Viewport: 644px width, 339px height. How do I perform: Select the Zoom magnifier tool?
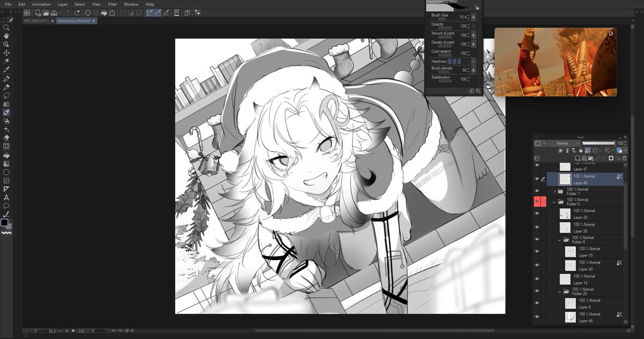click(x=6, y=27)
